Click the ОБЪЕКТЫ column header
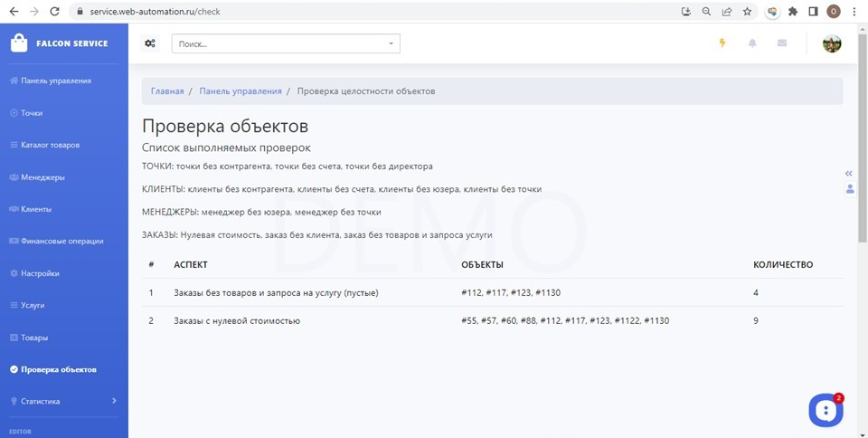The width and height of the screenshot is (868, 438). pyautogui.click(x=482, y=264)
